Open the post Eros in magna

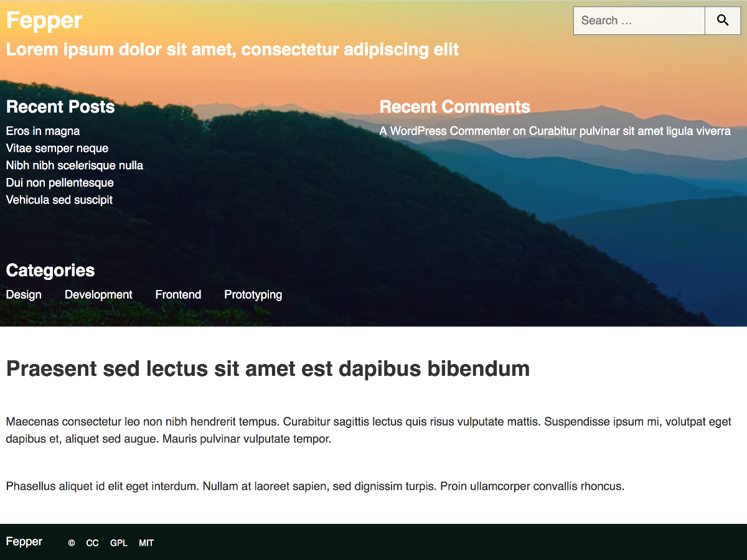(x=43, y=131)
